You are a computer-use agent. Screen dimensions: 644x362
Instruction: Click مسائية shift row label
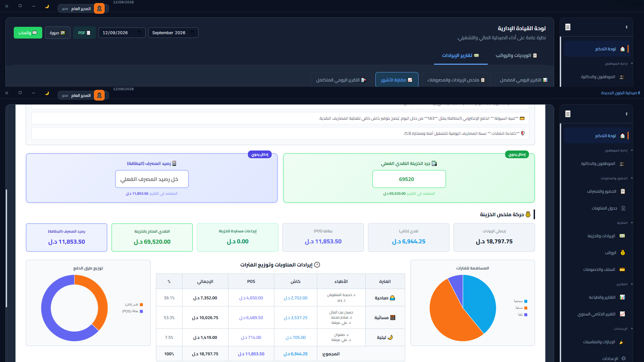click(385, 317)
